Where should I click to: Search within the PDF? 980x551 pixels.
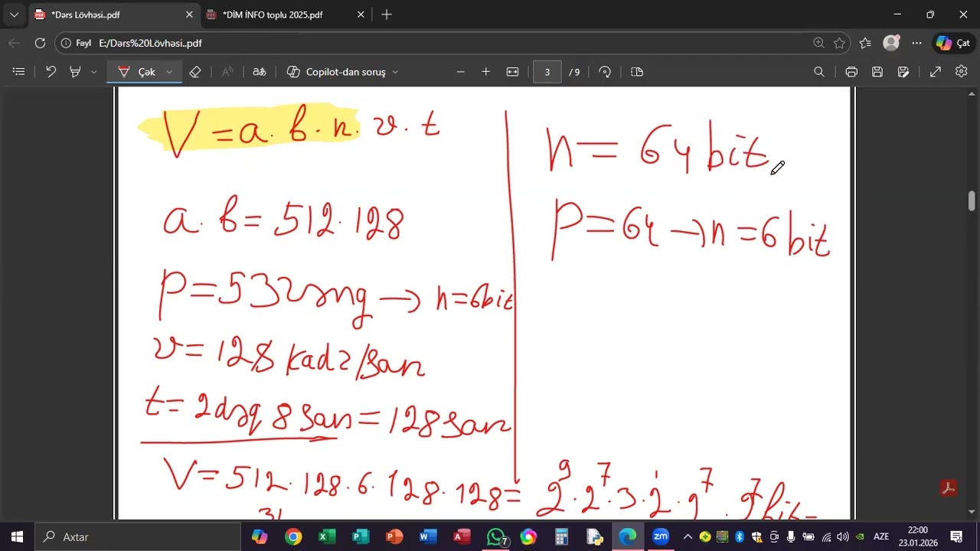tap(819, 72)
